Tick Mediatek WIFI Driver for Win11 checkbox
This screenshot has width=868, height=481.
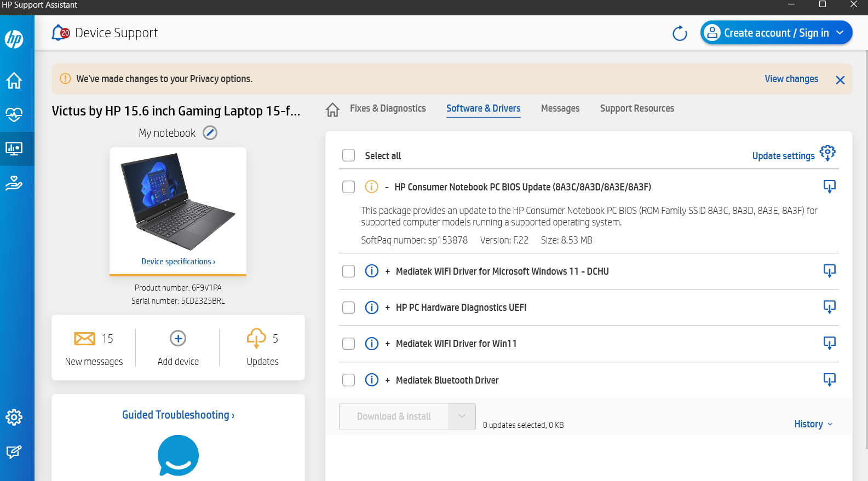(349, 344)
